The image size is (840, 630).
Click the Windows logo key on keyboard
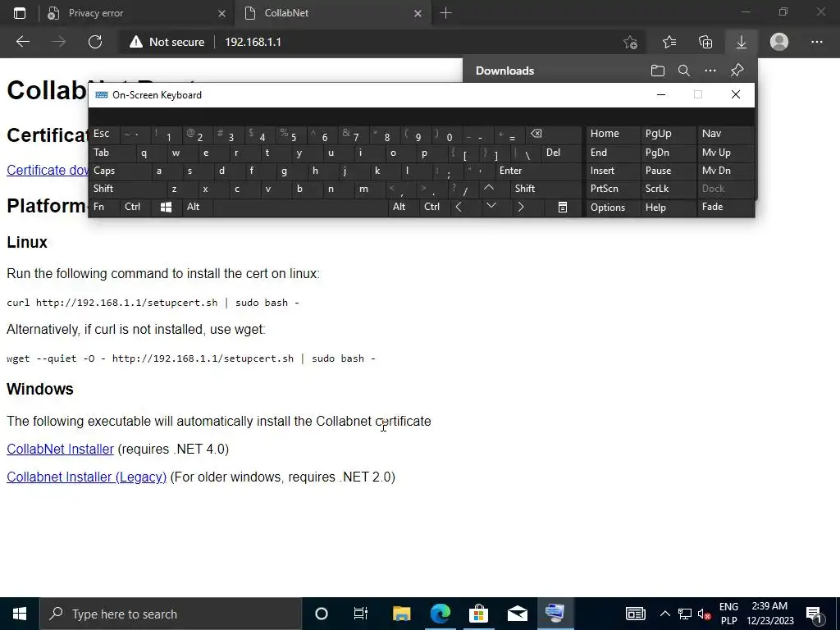[166, 208]
